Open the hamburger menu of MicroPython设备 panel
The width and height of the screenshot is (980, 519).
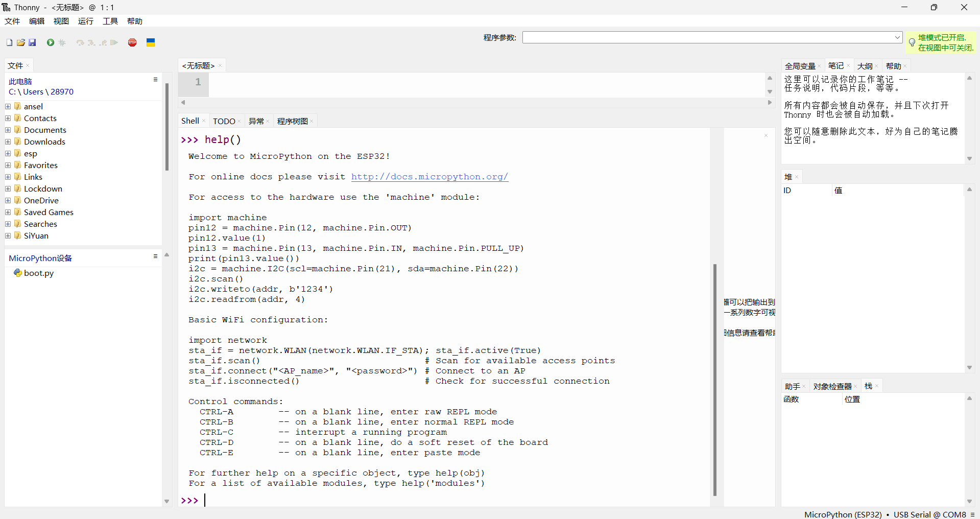[155, 256]
